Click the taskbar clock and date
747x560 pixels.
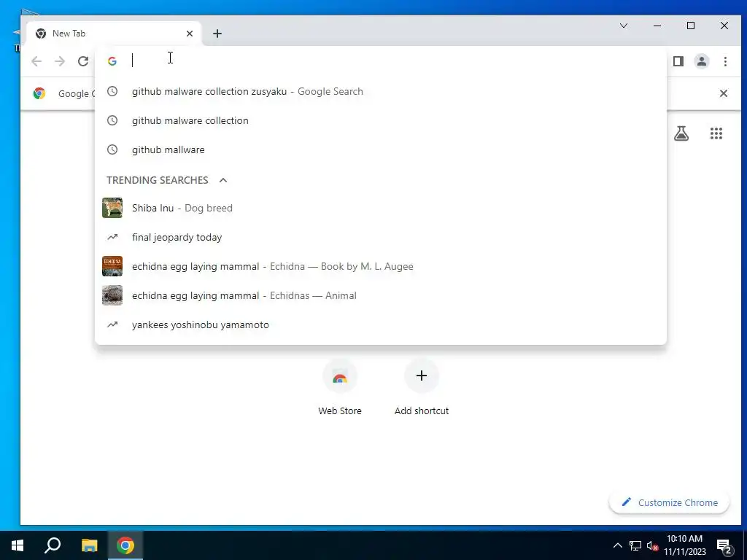click(x=684, y=545)
